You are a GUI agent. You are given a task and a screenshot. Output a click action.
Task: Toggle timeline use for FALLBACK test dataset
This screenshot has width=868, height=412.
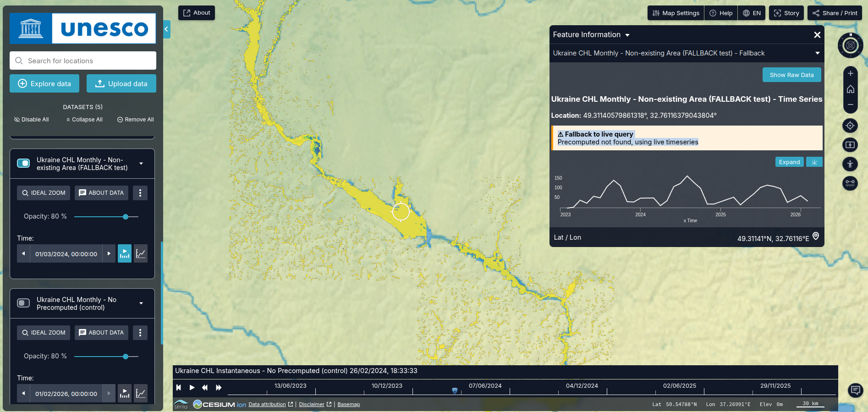click(125, 253)
